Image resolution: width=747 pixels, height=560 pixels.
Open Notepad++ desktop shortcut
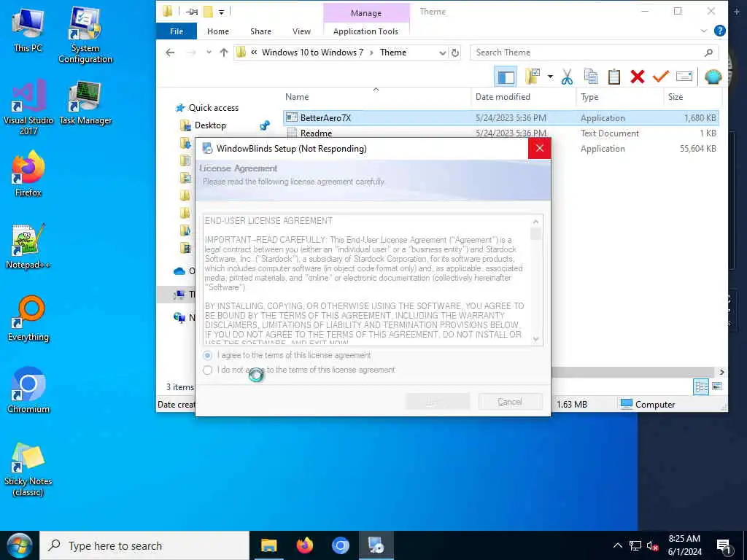28,246
